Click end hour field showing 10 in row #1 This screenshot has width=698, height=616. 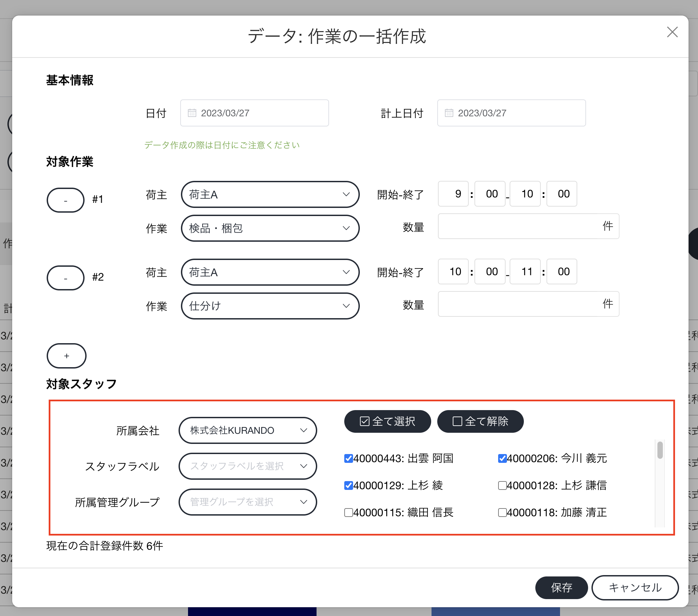click(x=525, y=194)
